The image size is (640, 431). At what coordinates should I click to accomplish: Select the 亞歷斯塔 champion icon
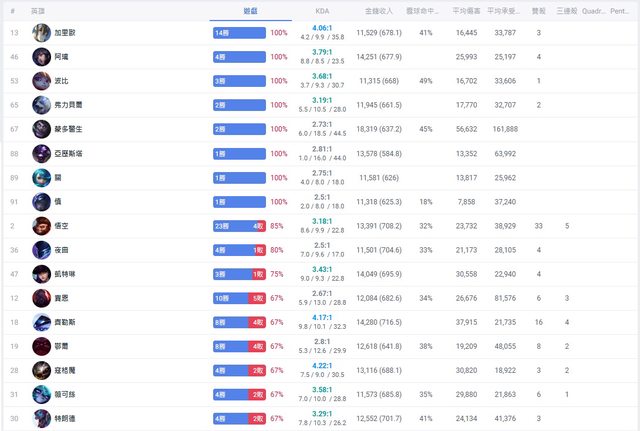[x=41, y=153]
